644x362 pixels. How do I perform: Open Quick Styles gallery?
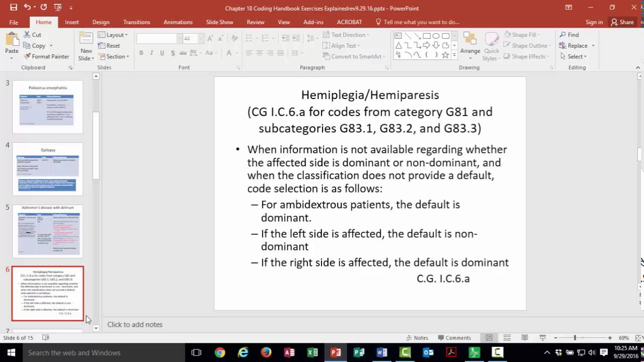coord(492,46)
